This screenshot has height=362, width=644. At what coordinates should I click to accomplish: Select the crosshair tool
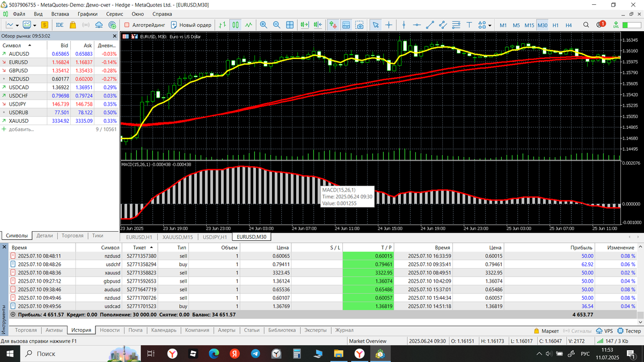click(389, 25)
